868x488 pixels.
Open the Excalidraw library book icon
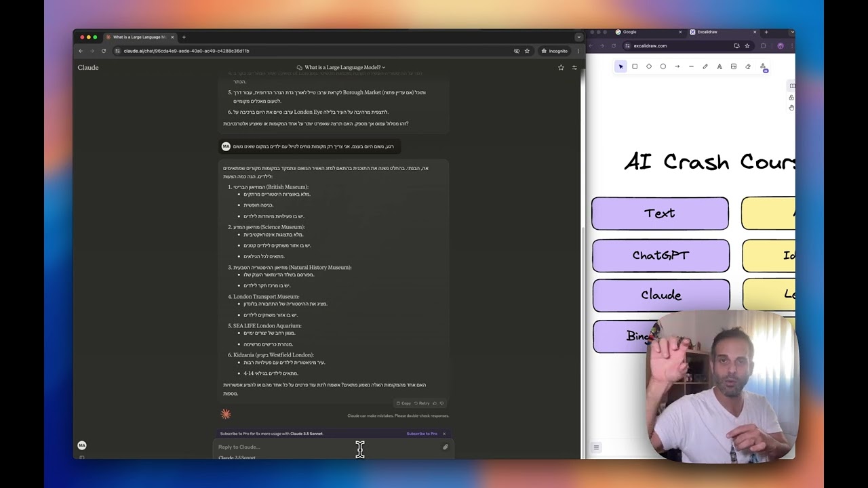[792, 86]
